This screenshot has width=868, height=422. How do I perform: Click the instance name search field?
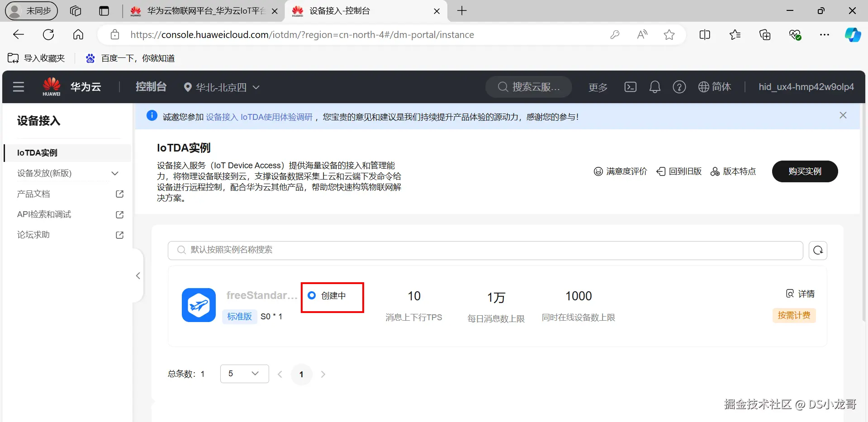pyautogui.click(x=485, y=250)
